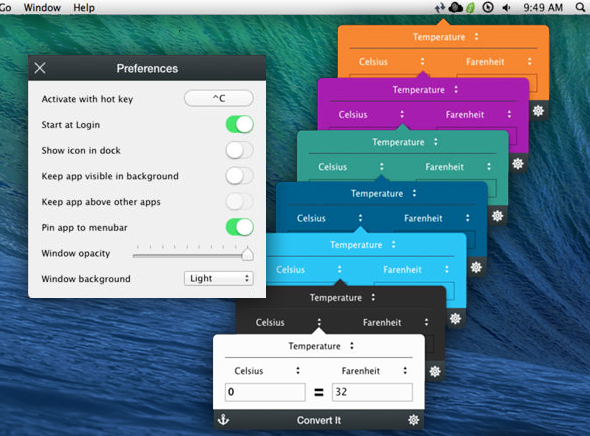Open the Help menu
The height and width of the screenshot is (436, 590).
84,8
